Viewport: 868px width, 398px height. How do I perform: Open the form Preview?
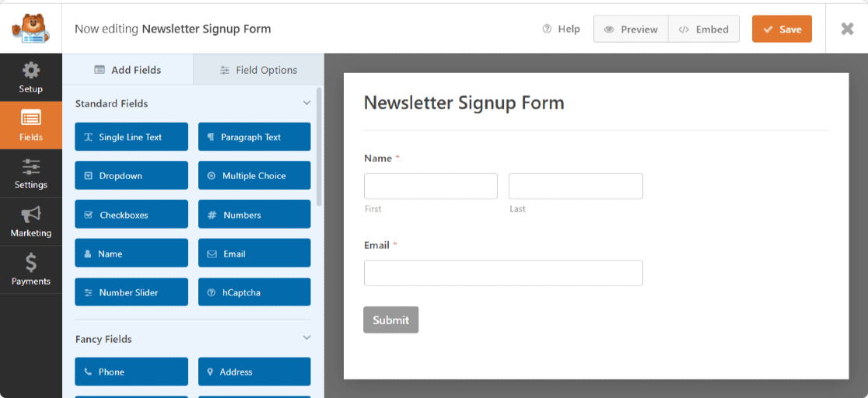631,29
